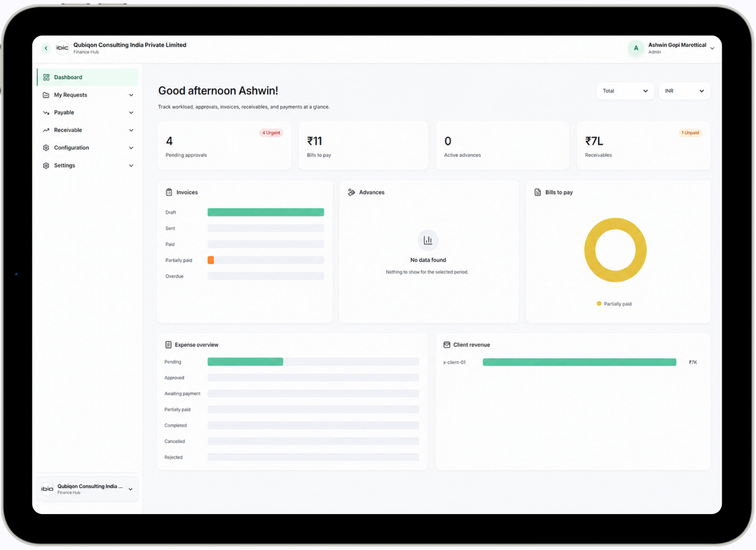Click the Completed expense label
The image size is (756, 550).
pos(175,425)
